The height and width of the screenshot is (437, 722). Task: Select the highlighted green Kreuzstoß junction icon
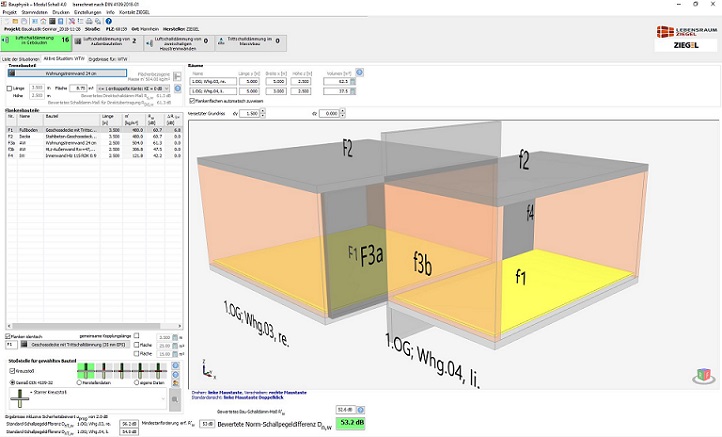(x=87, y=372)
